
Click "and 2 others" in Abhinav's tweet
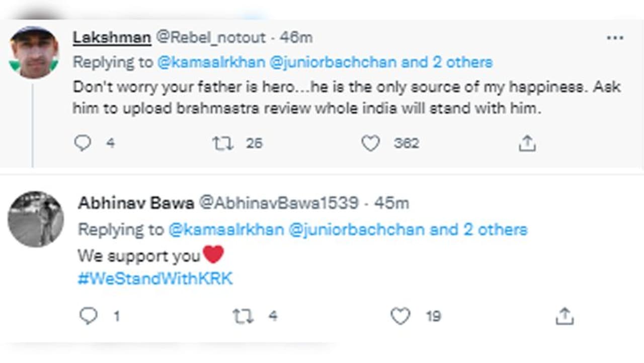pos(478,230)
